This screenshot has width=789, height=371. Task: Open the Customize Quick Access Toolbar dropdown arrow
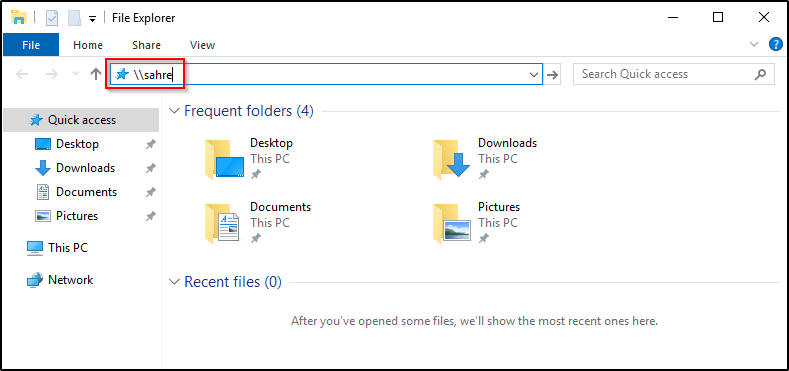[92, 19]
